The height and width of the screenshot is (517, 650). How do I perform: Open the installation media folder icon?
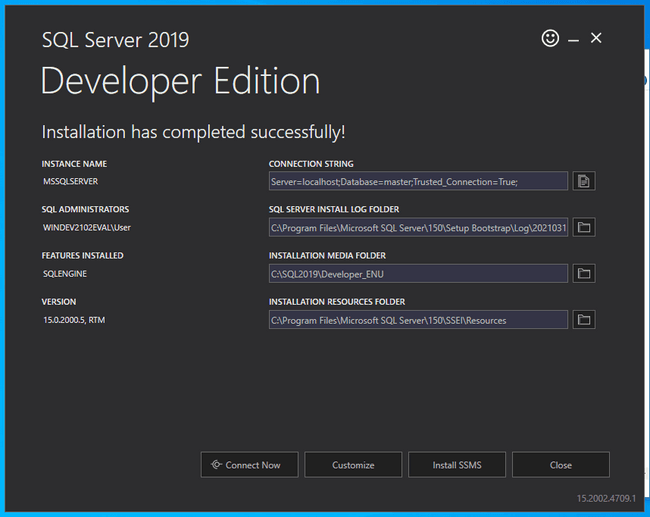585,273
